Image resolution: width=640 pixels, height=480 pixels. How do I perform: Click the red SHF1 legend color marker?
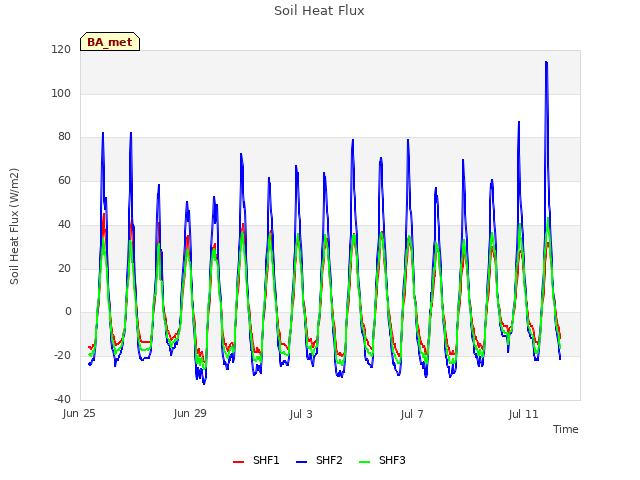238,462
